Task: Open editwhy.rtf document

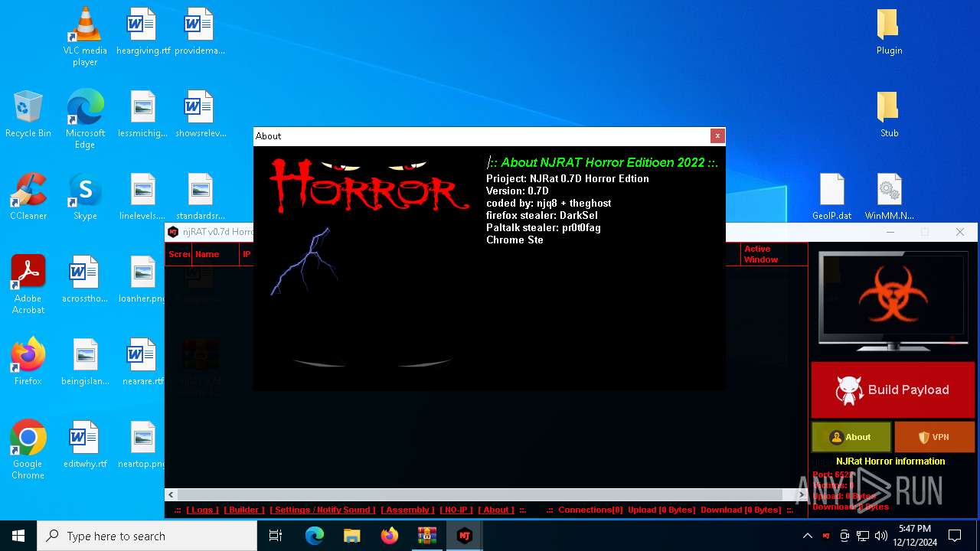Action: pyautogui.click(x=85, y=445)
